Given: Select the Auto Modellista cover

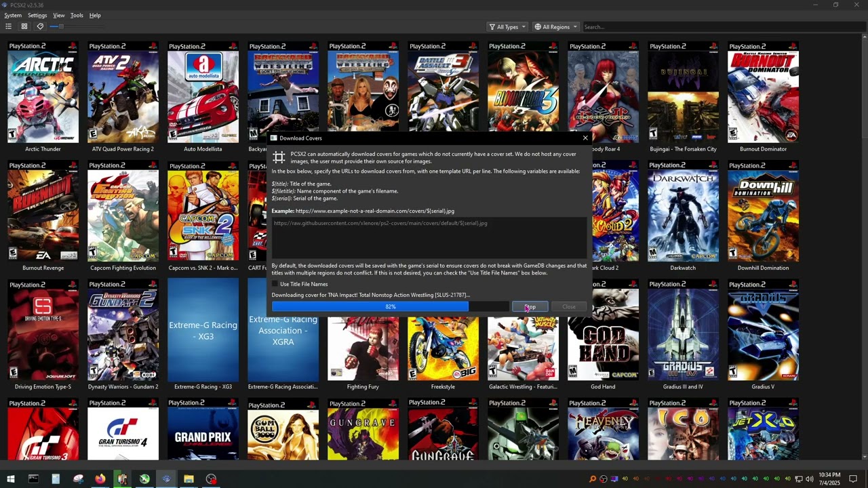Looking at the screenshot, I should [203, 92].
